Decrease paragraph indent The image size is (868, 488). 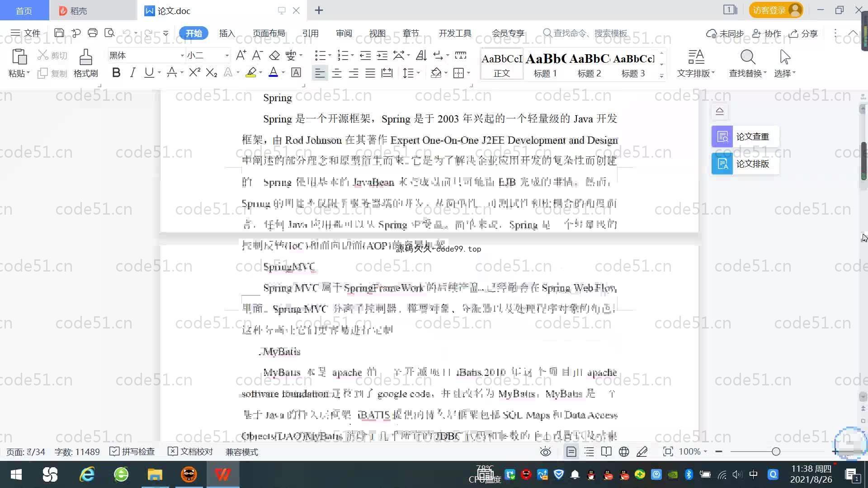pyautogui.click(x=365, y=56)
